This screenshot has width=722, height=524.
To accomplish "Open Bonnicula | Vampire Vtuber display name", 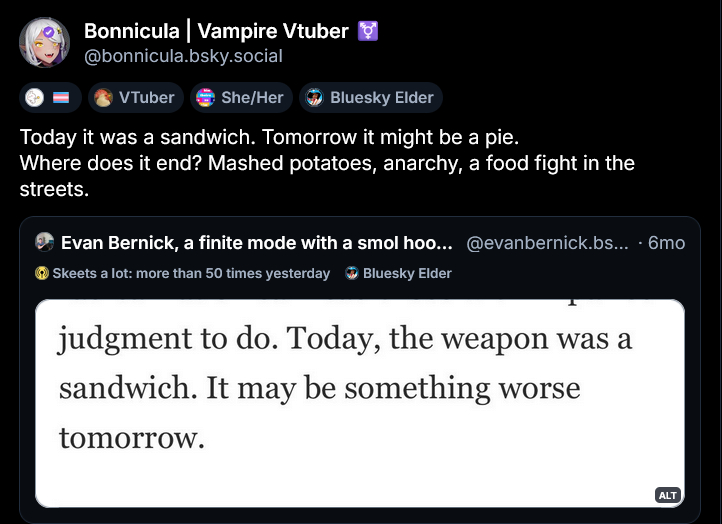I will [x=216, y=31].
